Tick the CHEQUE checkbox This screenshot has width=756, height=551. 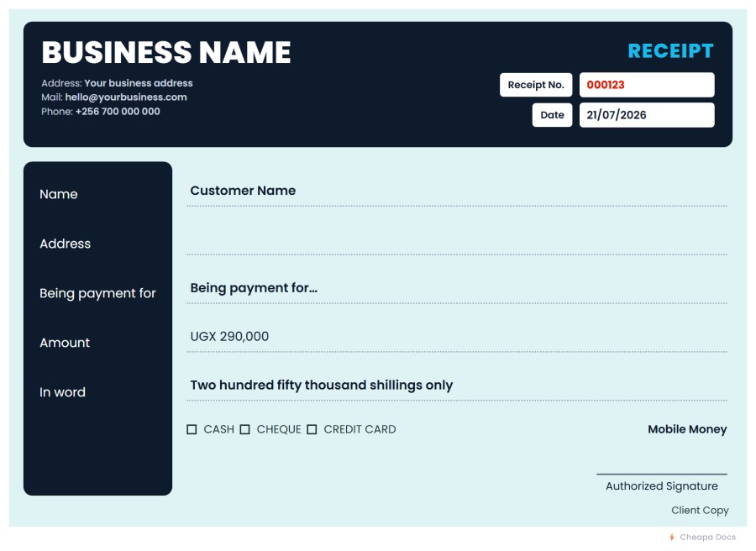(x=245, y=429)
